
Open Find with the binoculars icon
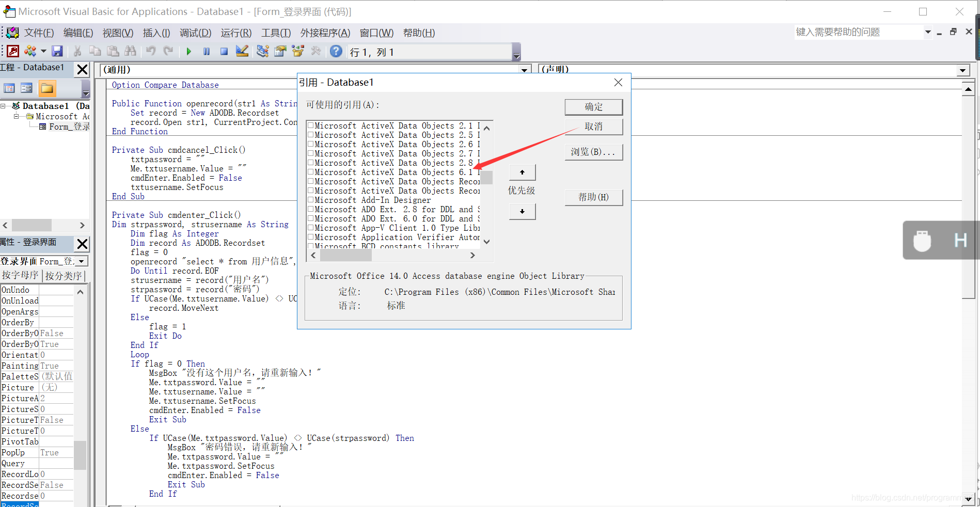[130, 51]
